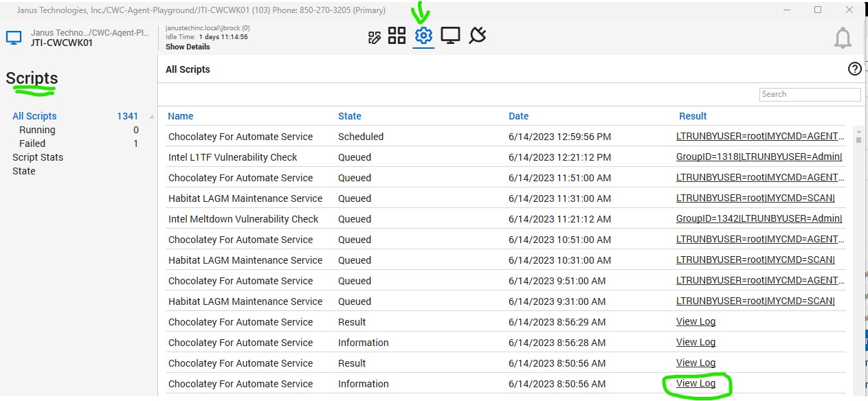Expand the Script Stats section
The height and width of the screenshot is (401, 868).
(39, 157)
